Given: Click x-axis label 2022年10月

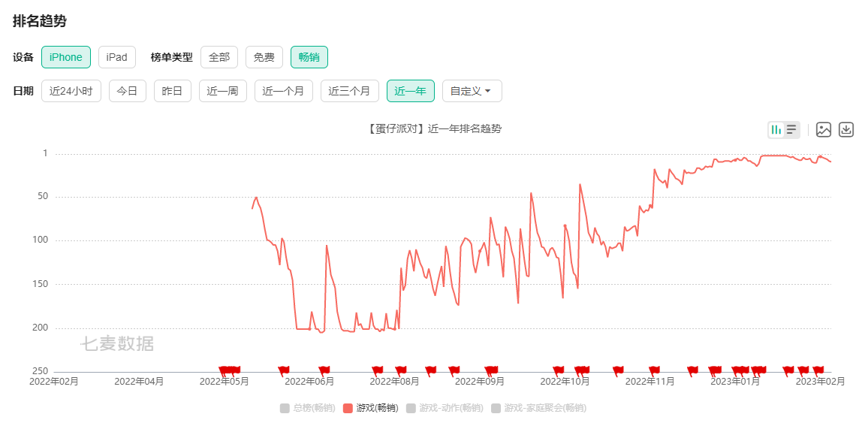Looking at the screenshot, I should pos(565,381).
